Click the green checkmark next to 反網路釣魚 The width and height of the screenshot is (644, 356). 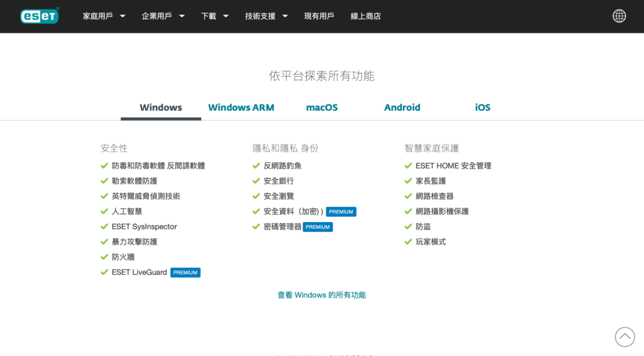[x=257, y=166]
